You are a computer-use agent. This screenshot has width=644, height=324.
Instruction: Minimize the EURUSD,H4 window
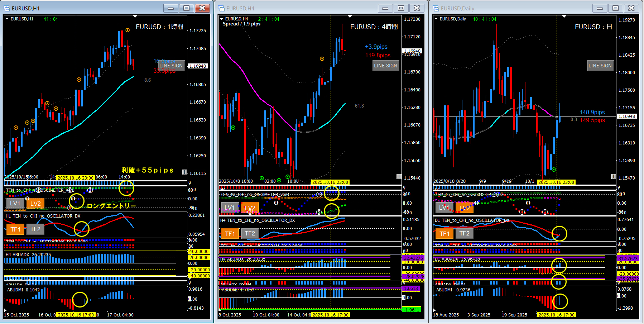385,8
